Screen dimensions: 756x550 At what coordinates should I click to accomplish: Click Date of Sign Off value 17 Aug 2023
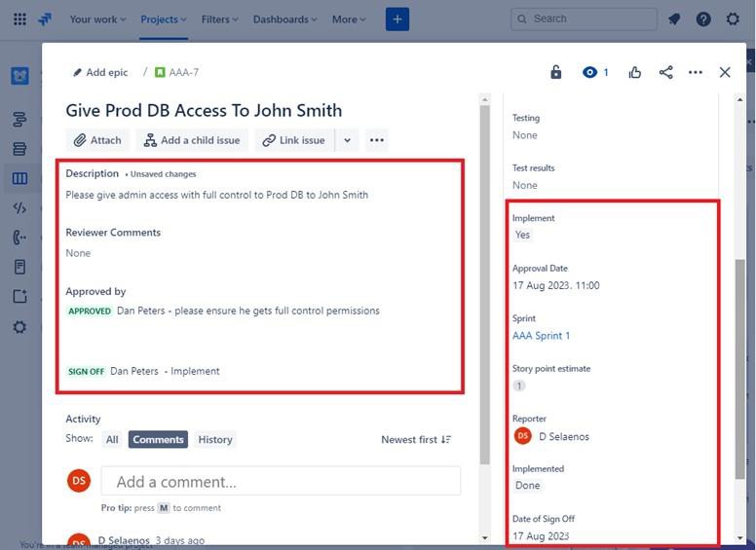point(541,536)
